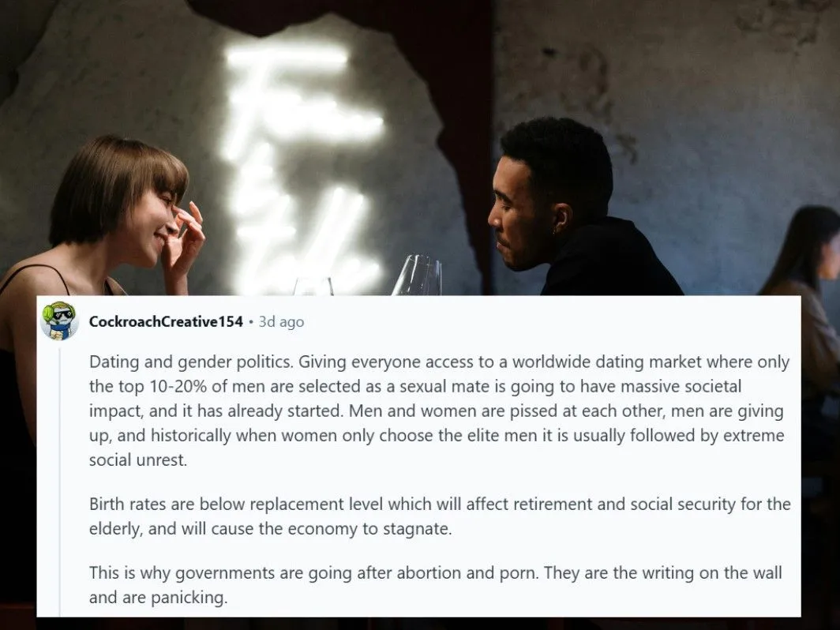Click the words "social unrest." in the comment
Viewport: 840px width, 630px height.
coord(137,460)
